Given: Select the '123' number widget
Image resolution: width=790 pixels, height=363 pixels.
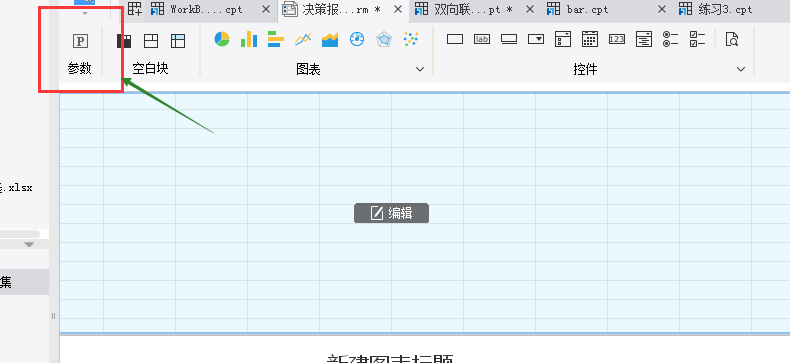Looking at the screenshot, I should (x=617, y=39).
